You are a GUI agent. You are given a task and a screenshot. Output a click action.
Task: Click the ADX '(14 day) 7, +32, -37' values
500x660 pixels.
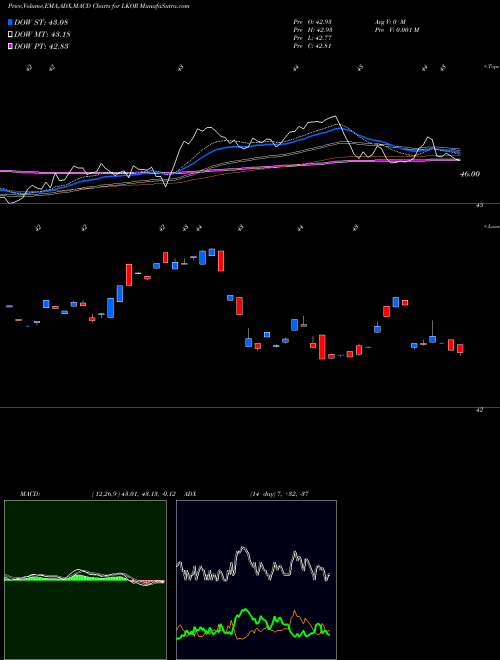pos(279,494)
